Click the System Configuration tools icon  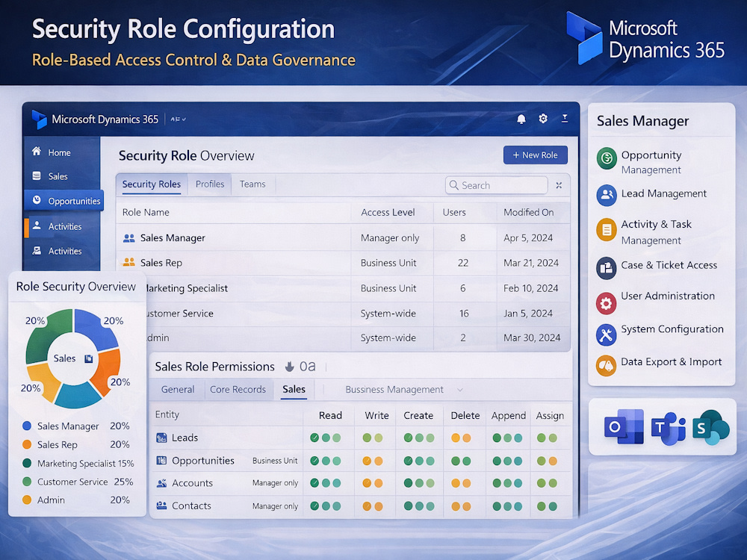tap(607, 335)
